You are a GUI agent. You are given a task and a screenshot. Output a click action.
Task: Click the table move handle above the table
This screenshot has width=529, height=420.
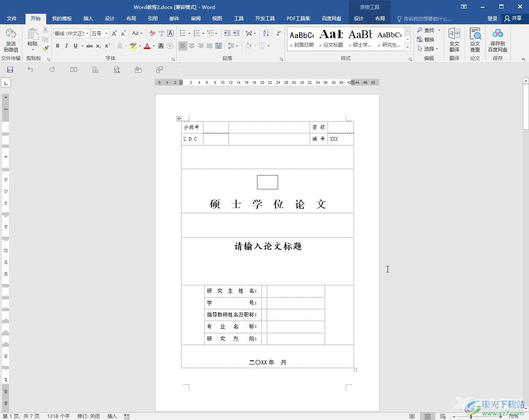179,118
